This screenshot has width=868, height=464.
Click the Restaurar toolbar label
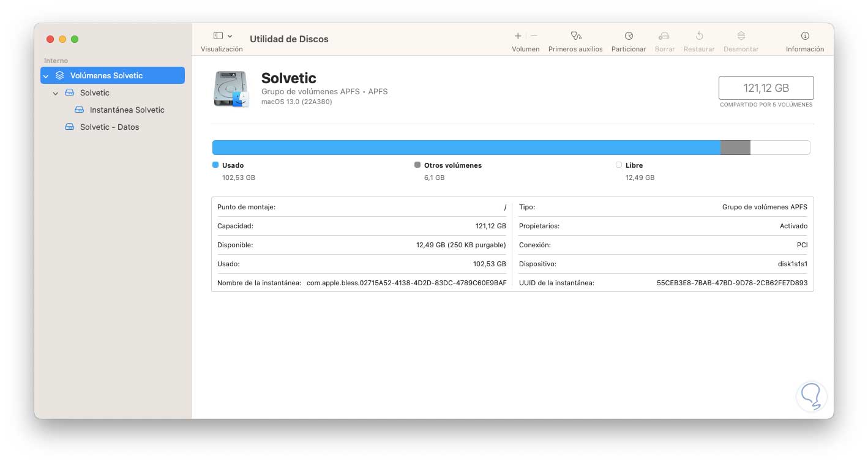(699, 49)
